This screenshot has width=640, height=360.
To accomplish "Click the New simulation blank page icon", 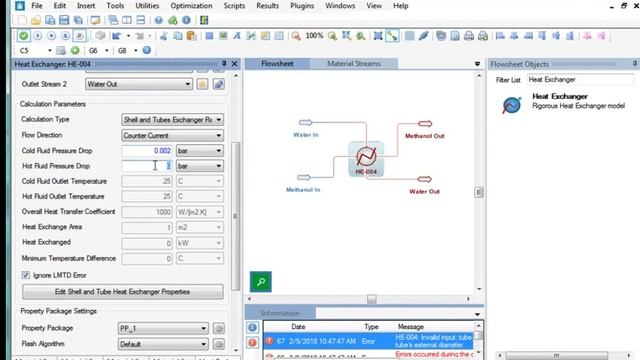I will tap(22, 20).
